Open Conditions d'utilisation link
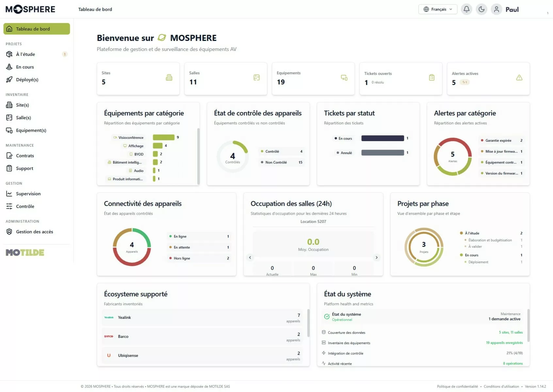 [501, 386]
